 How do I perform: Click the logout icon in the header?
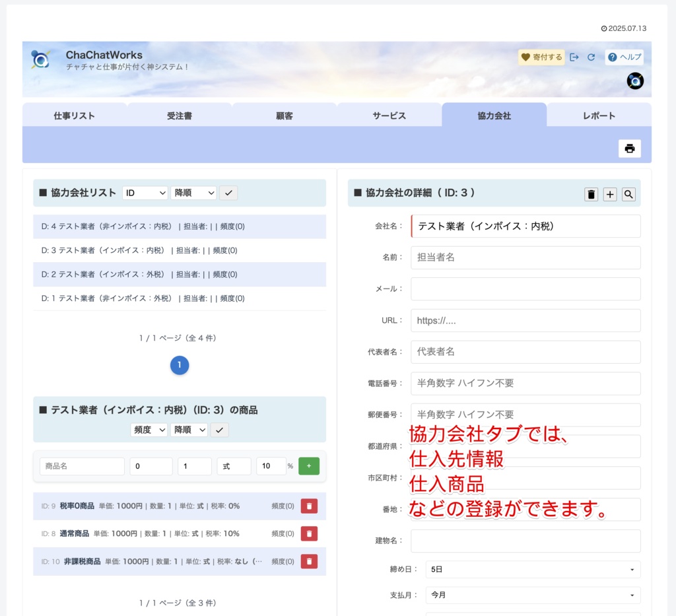click(574, 57)
